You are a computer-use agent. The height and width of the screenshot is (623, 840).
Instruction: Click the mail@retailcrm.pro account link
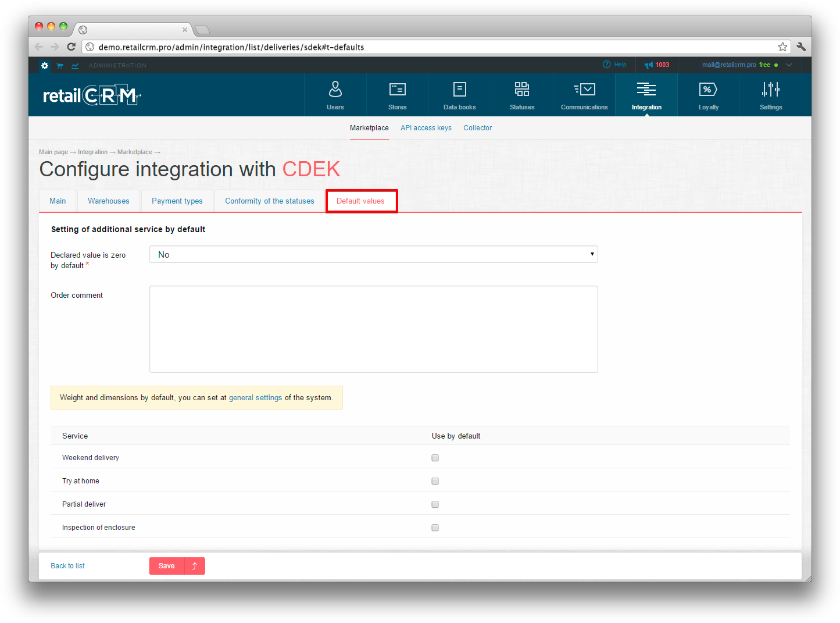click(x=729, y=65)
